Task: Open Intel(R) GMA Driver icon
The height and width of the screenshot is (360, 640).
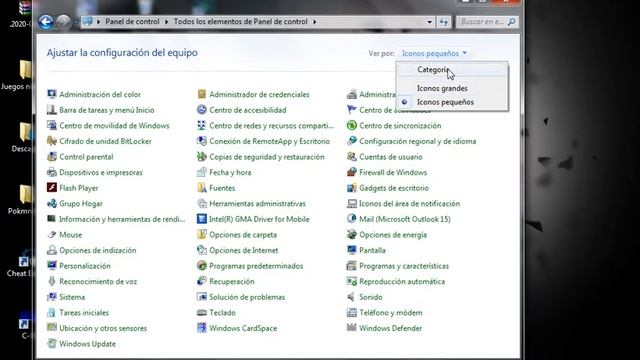Action: click(202, 219)
